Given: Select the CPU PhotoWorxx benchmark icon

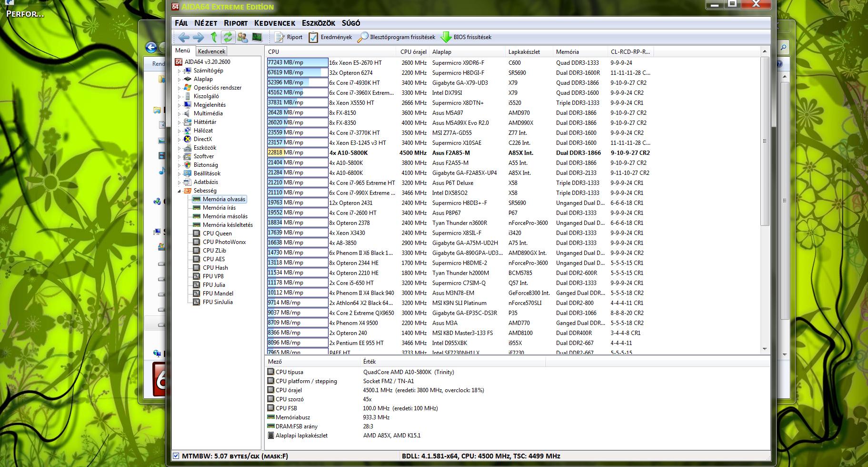Looking at the screenshot, I should 196,242.
